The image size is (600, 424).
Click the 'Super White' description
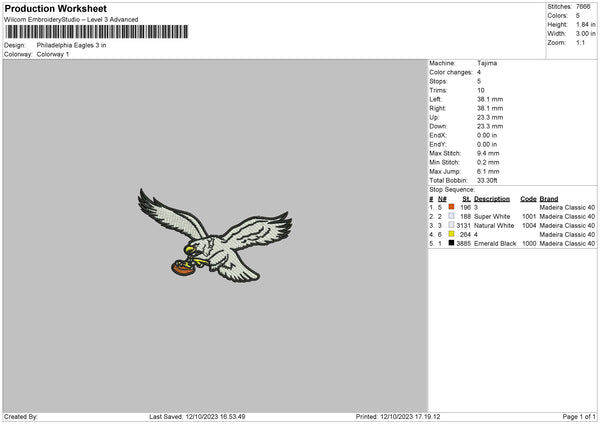click(492, 217)
